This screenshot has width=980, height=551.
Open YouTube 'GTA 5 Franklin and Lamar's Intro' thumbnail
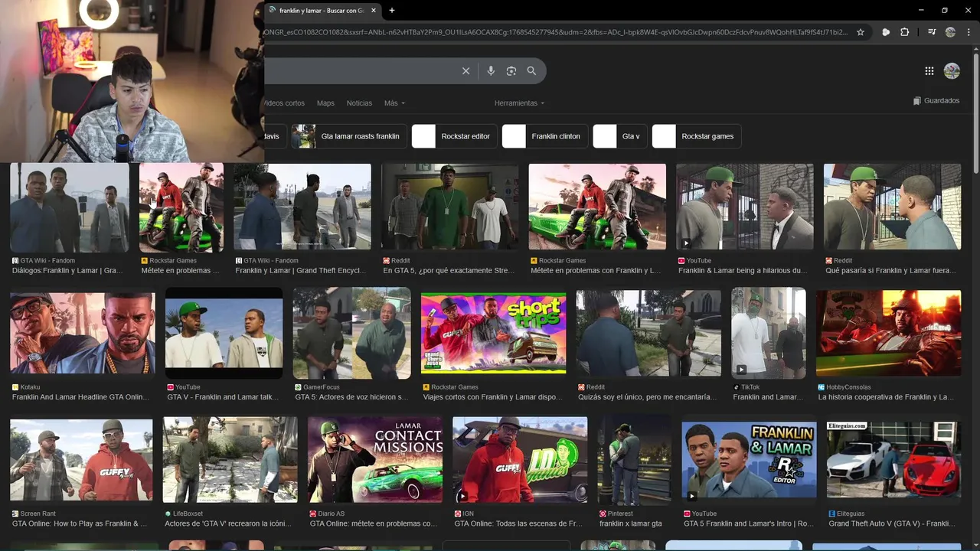pos(750,460)
